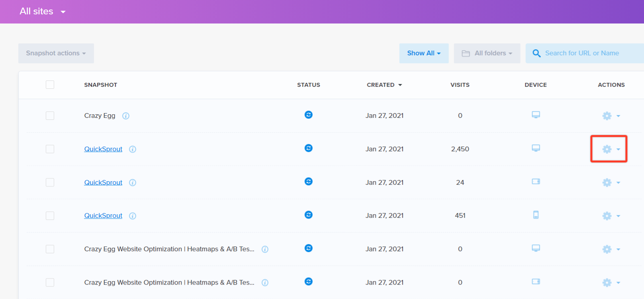Click the SNAPSHOT column header
This screenshot has height=299, width=644.
pyautogui.click(x=101, y=85)
